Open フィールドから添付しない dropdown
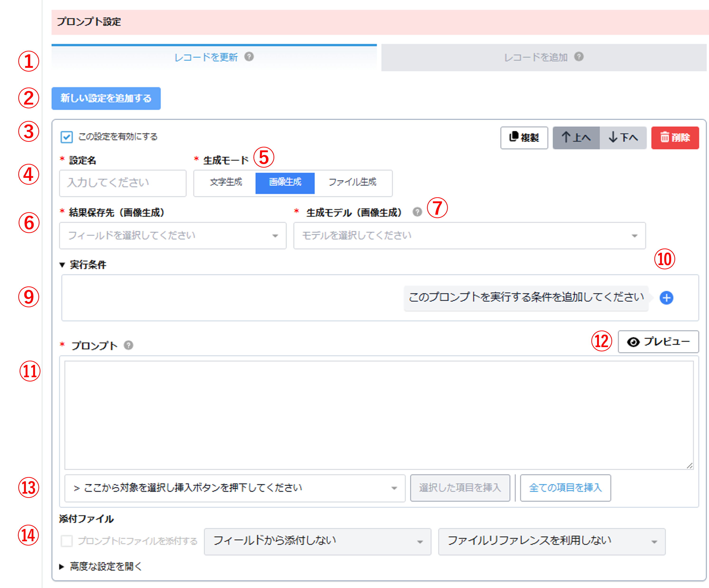The height and width of the screenshot is (588, 709). click(x=318, y=542)
